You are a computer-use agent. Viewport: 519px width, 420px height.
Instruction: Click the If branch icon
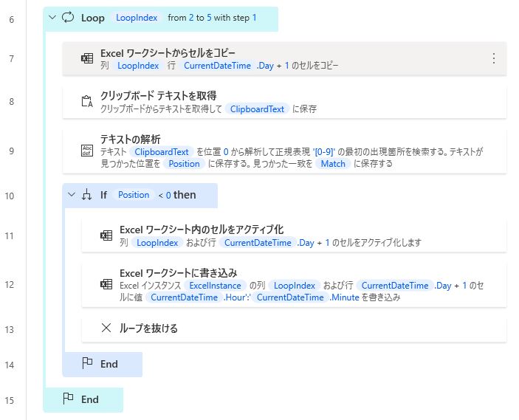pos(86,194)
